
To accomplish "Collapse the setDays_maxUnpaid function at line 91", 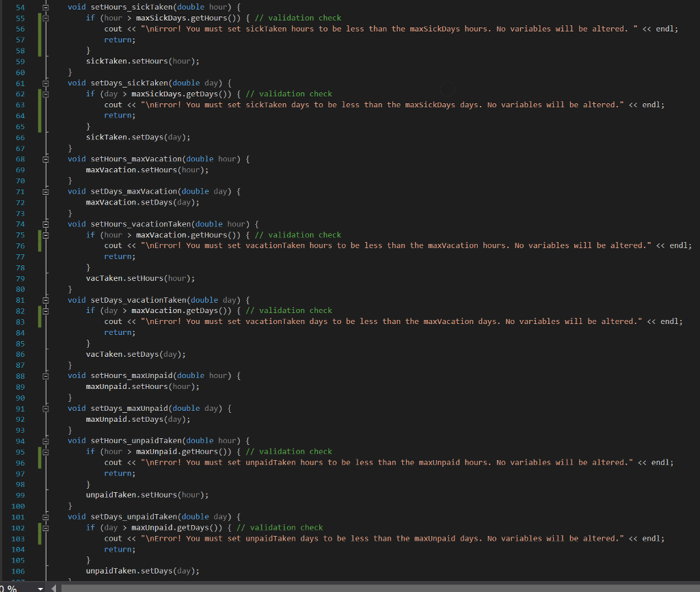I will pos(46,409).
